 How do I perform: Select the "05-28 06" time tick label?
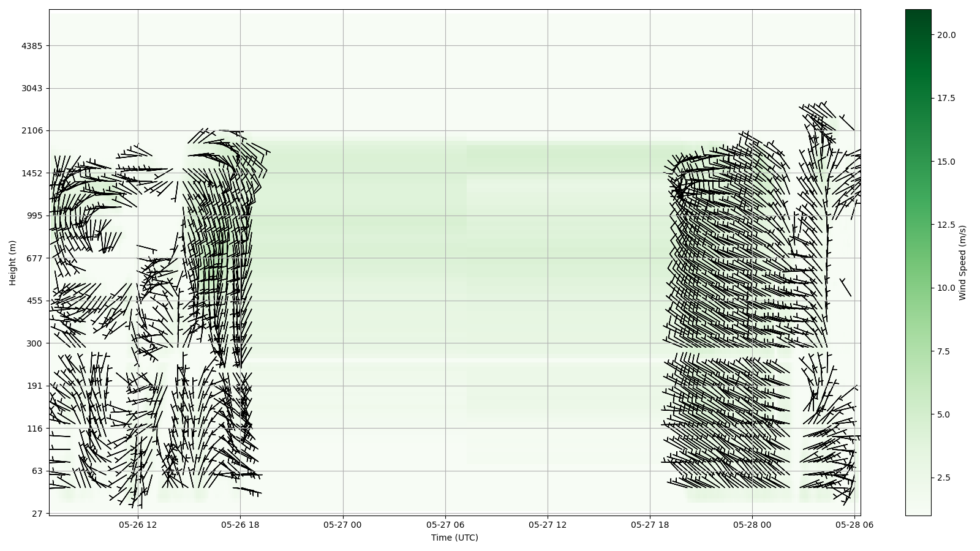tap(854, 525)
